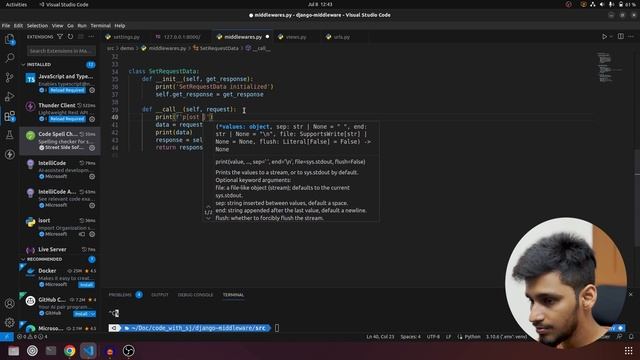Open Chrome from the Ubuntu dock
This screenshot has width=640, height=360.
[69, 351]
